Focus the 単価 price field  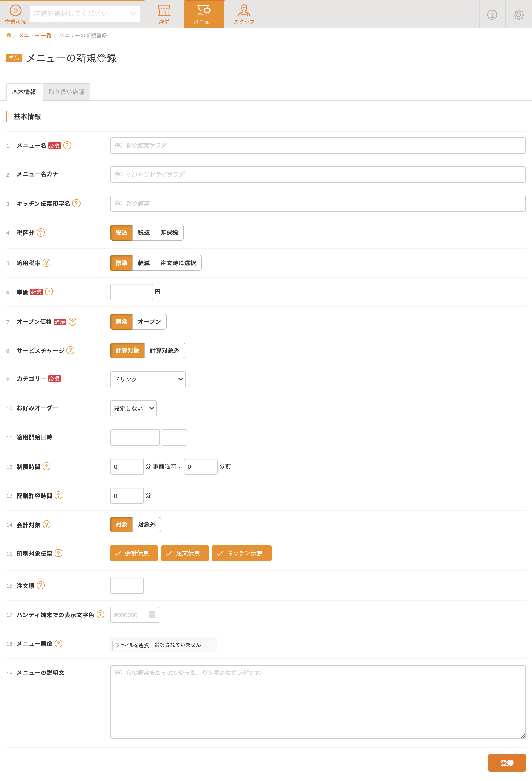click(132, 292)
